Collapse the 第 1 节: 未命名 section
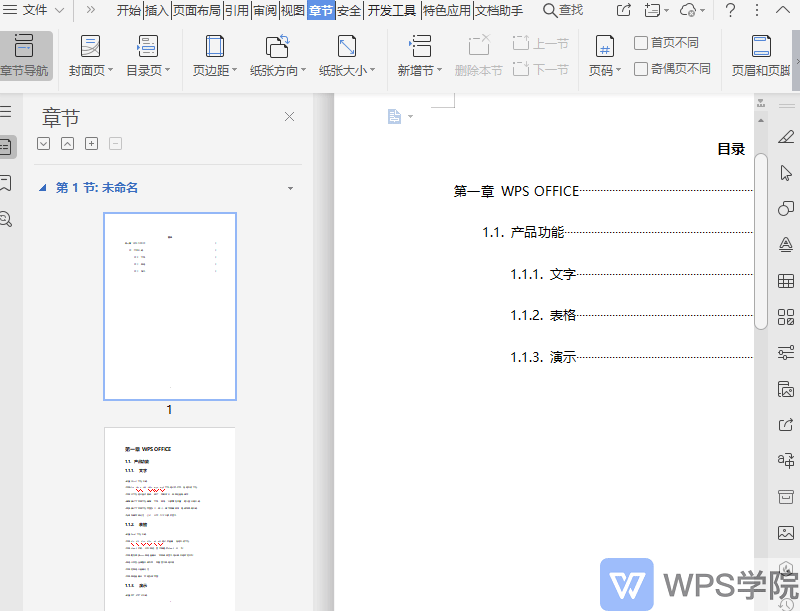This screenshot has height=611, width=800. [x=43, y=188]
